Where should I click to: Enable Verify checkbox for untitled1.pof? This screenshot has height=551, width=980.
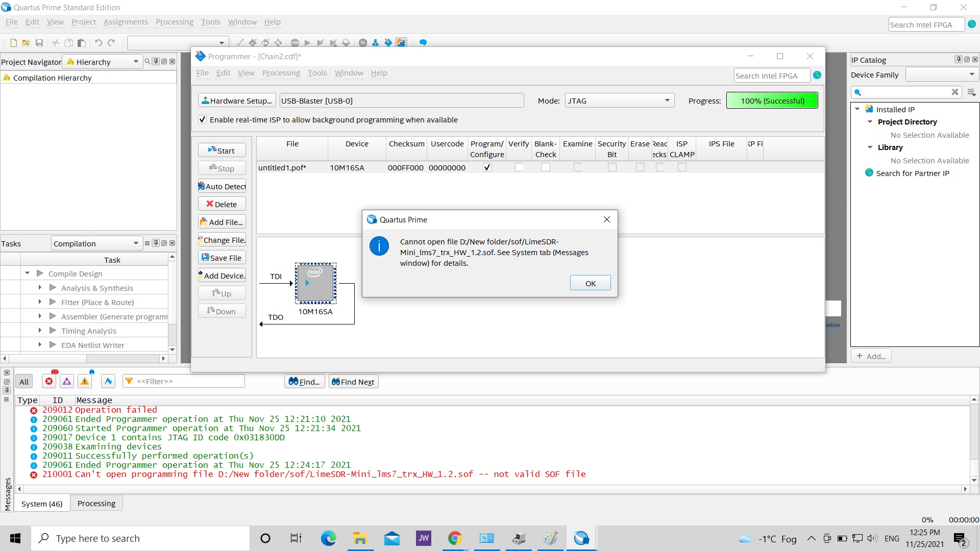click(519, 167)
